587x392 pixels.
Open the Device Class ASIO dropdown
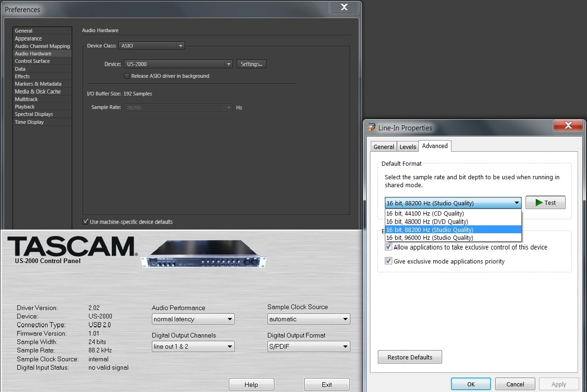point(152,46)
